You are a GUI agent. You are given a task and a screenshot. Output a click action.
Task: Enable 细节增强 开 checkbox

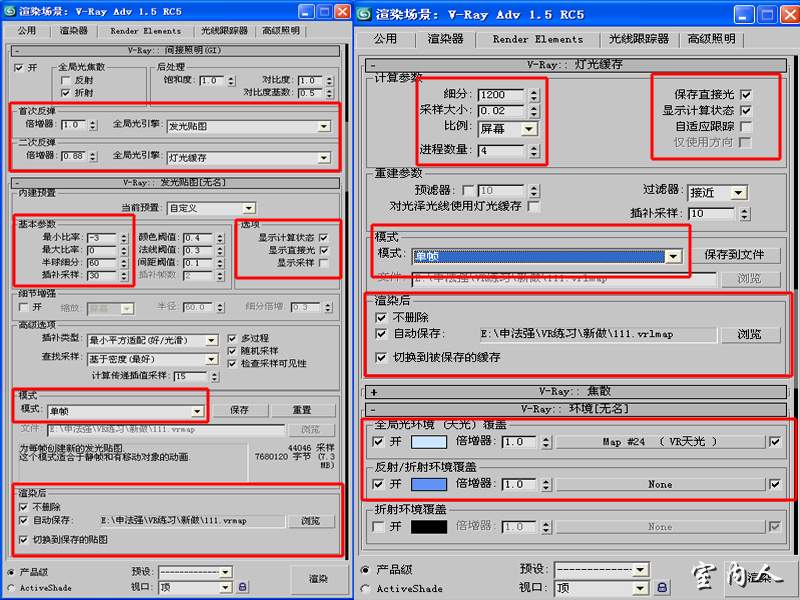pos(23,307)
